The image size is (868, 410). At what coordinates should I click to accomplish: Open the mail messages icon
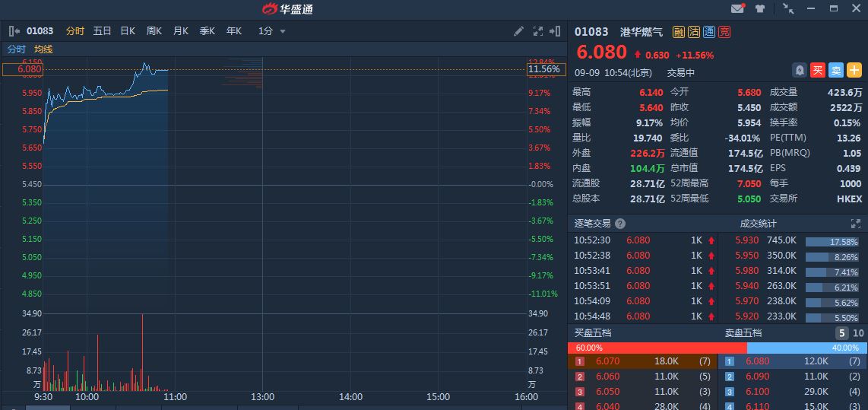pyautogui.click(x=737, y=8)
